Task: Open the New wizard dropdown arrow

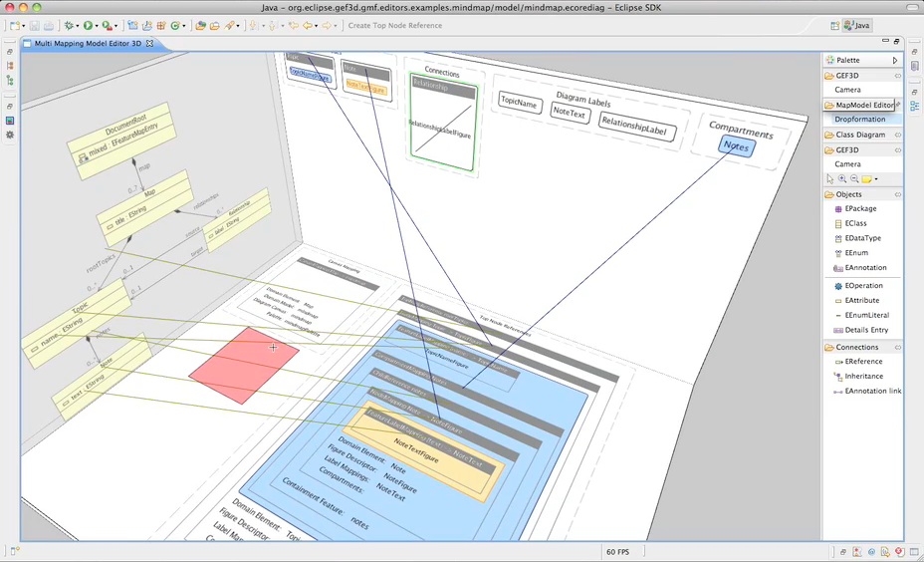Action: point(23,26)
